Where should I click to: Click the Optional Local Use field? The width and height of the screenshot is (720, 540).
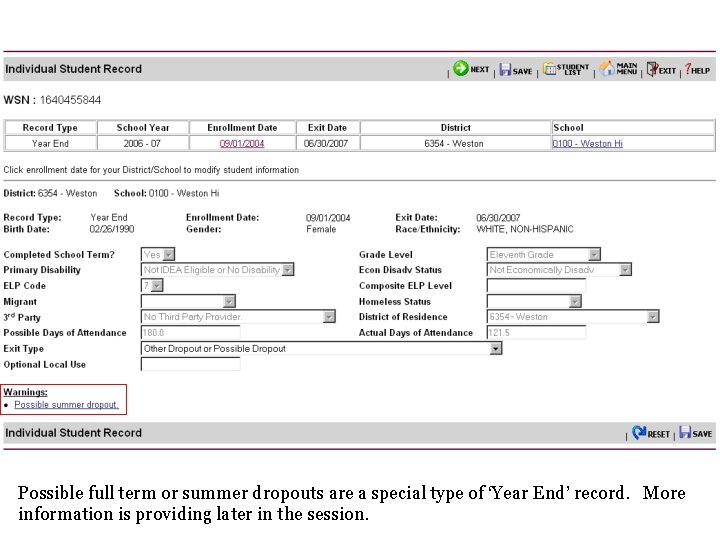pyautogui.click(x=191, y=364)
